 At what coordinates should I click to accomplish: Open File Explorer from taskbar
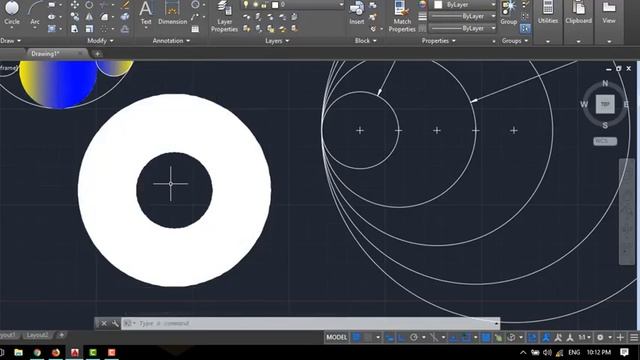tap(18, 352)
